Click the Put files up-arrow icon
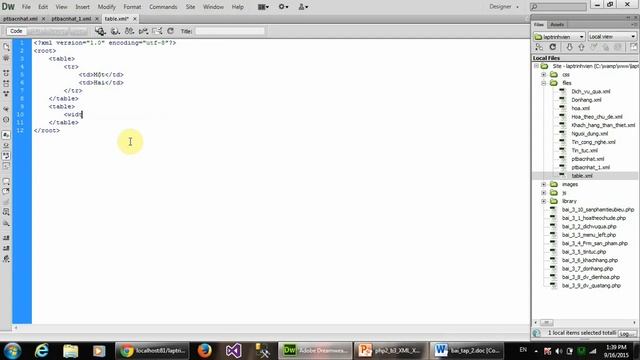The height and width of the screenshot is (360, 640). (x=581, y=47)
